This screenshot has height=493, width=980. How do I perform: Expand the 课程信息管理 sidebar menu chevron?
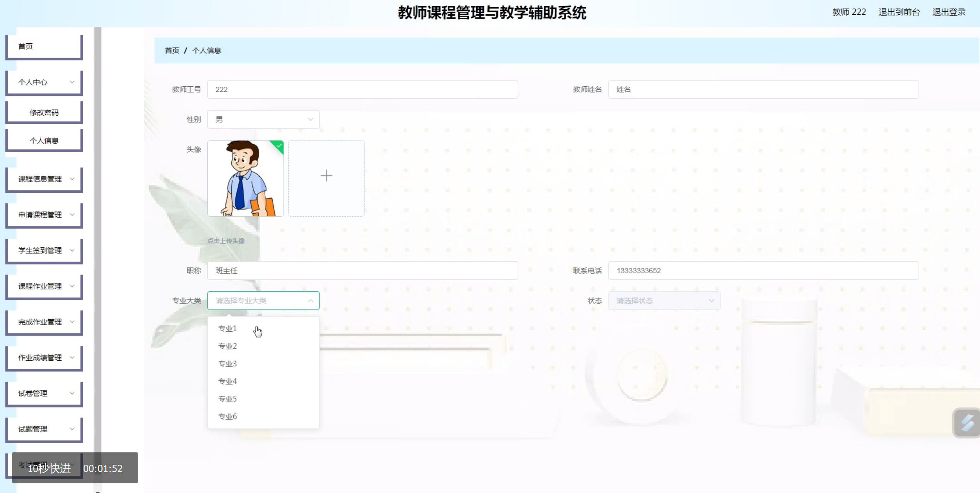click(x=72, y=179)
